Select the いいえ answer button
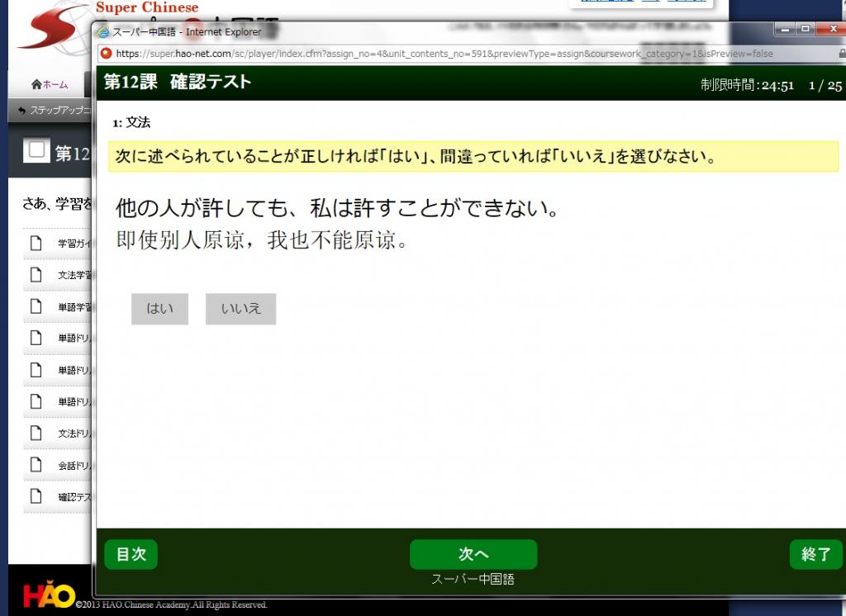Viewport: 846px width, 616px height. coord(240,309)
